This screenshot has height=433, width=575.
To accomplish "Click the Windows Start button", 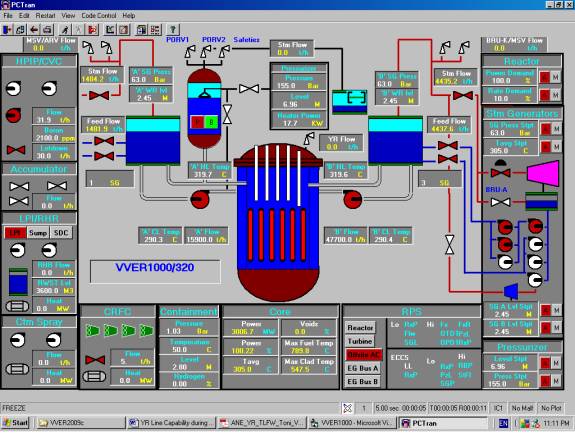I will click(15, 423).
